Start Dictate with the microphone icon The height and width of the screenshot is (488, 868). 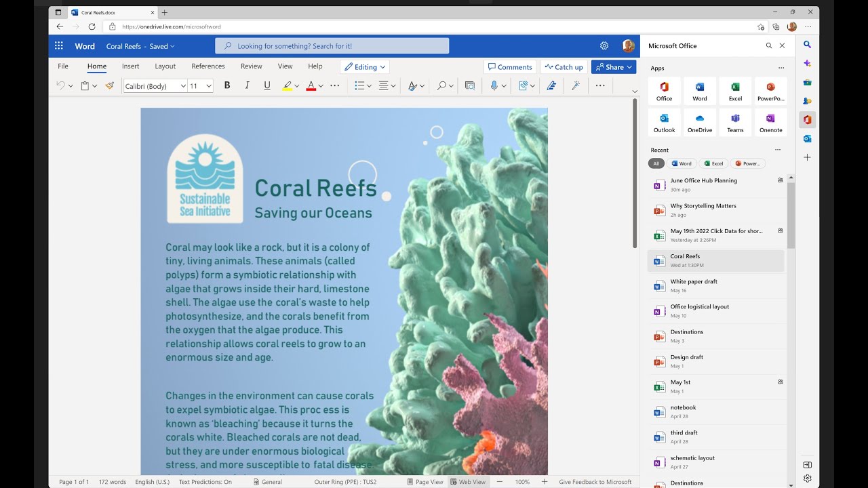point(494,85)
